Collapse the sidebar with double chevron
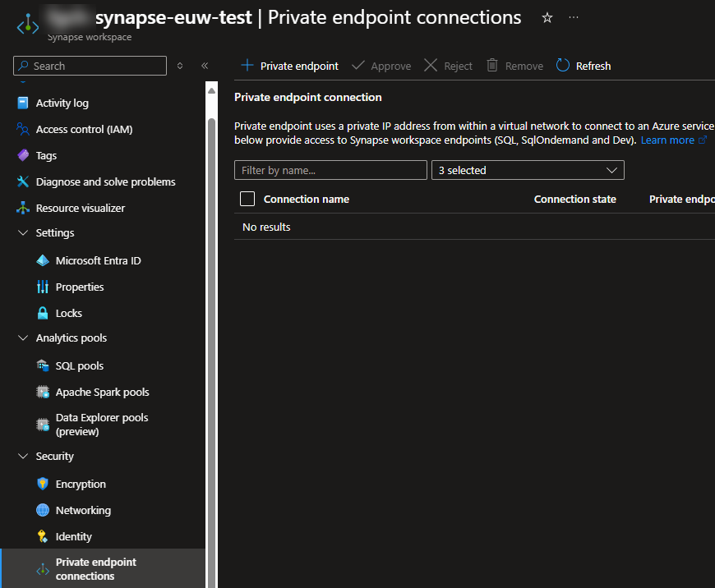This screenshot has width=715, height=588. (x=205, y=66)
